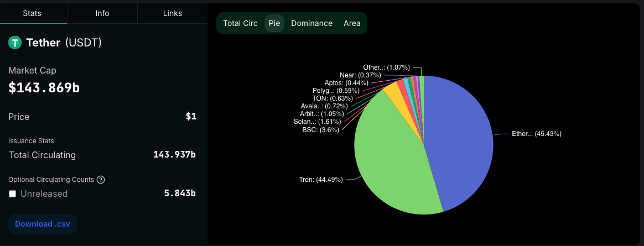Click the Other..: (1.07%) label

(x=387, y=67)
